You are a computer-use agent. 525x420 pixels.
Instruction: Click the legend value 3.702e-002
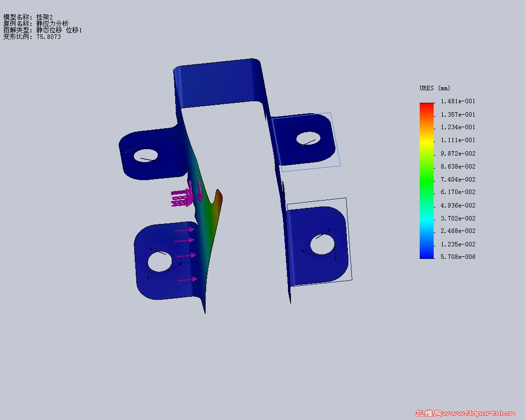click(458, 218)
